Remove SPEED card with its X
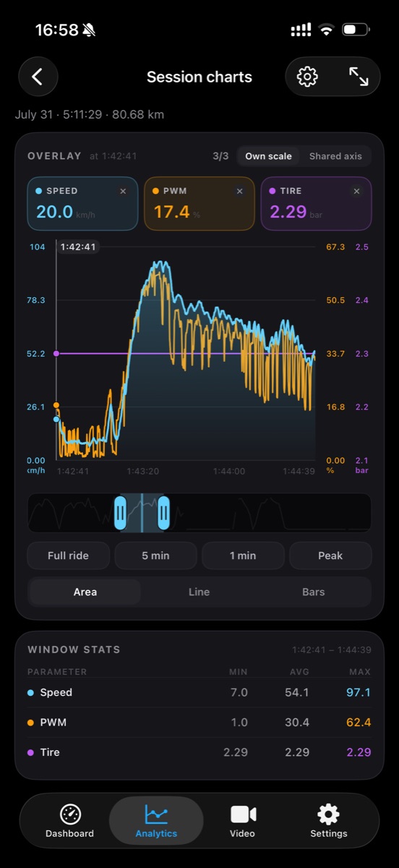Viewport: 399px width, 868px height. pyautogui.click(x=123, y=191)
